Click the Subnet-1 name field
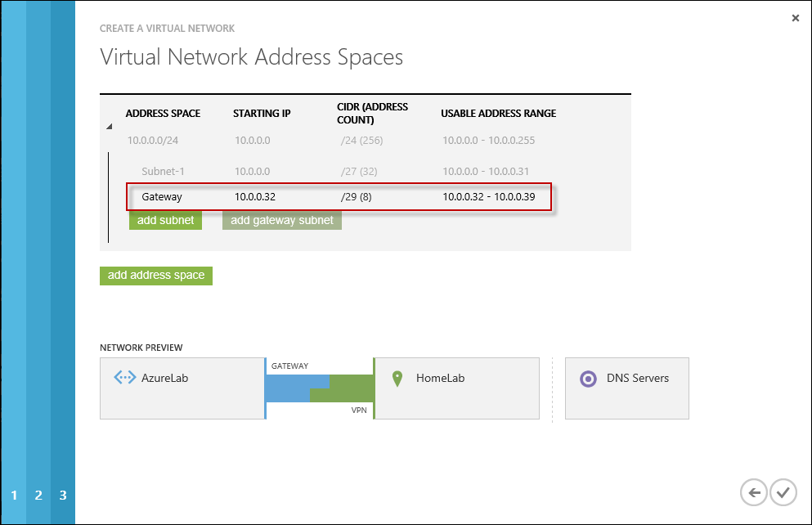 click(164, 171)
